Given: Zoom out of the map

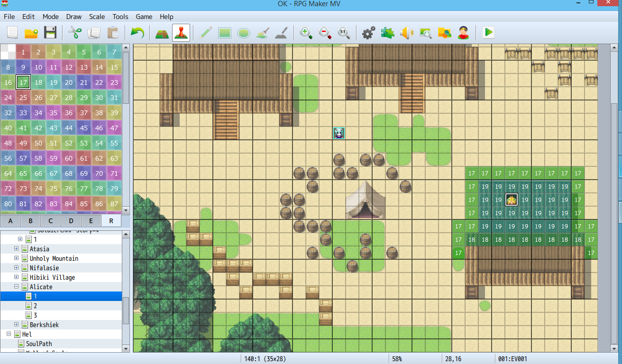Looking at the screenshot, I should point(325,33).
